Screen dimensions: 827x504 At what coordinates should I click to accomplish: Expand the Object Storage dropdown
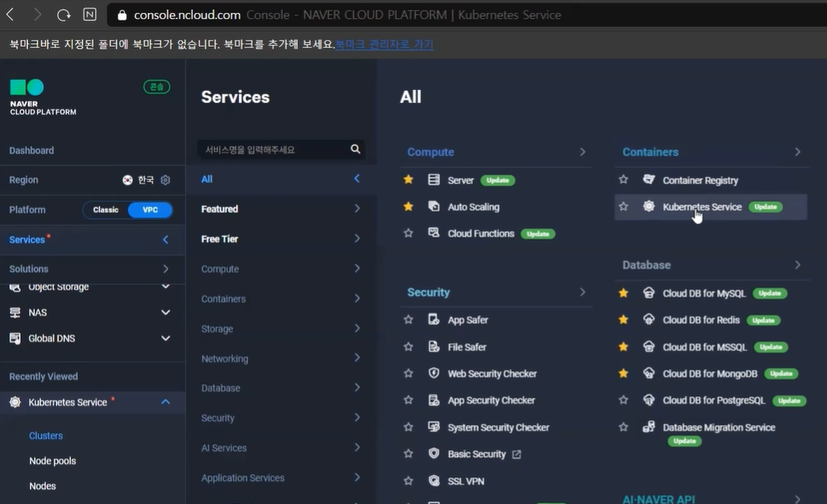[x=165, y=287]
